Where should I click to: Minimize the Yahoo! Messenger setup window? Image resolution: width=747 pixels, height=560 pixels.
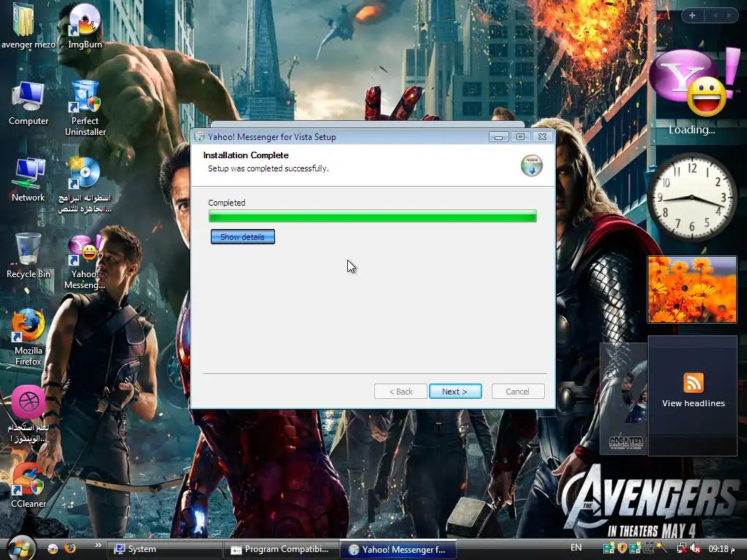pos(499,137)
